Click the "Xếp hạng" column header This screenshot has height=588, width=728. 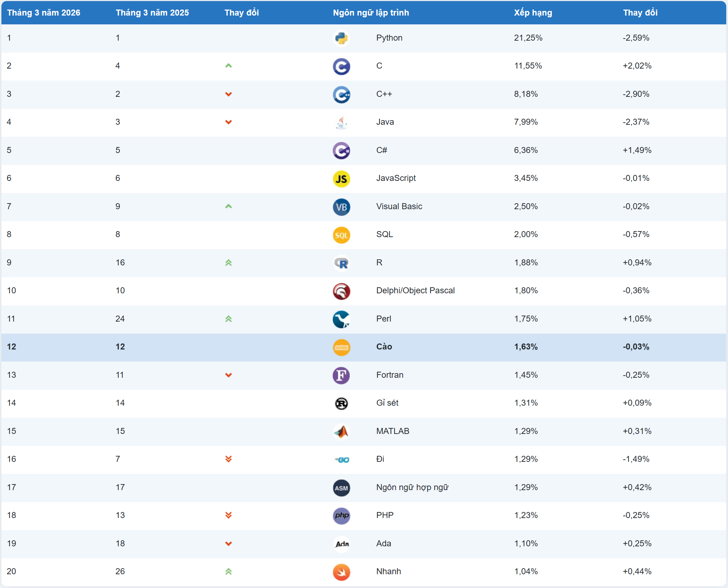[533, 13]
